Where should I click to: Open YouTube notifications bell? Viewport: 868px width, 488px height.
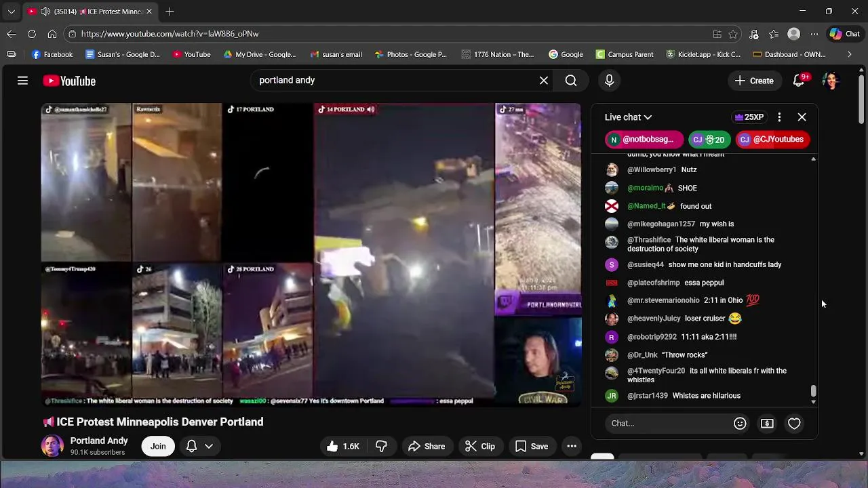(799, 81)
